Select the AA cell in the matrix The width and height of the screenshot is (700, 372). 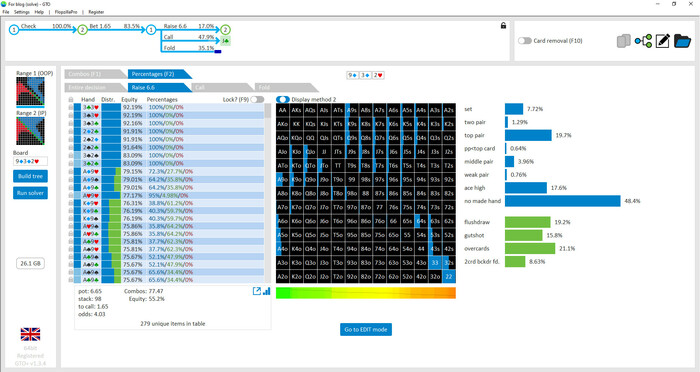click(x=283, y=110)
